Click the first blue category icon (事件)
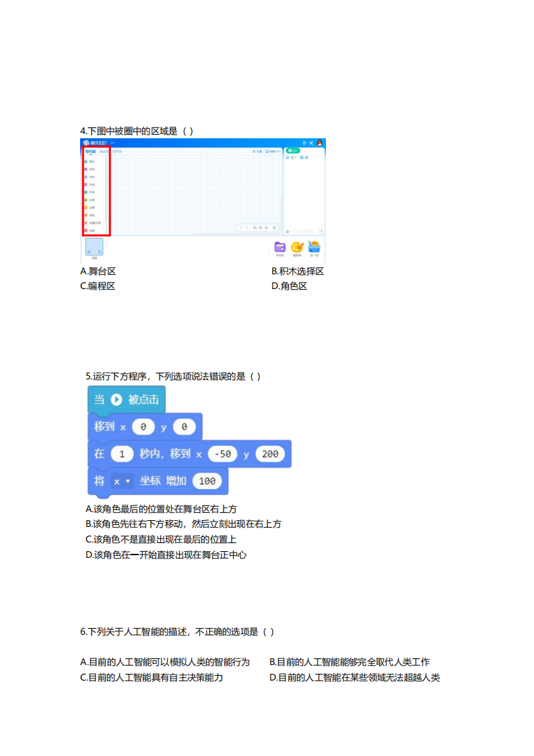Screen dimensions: 534x756 86,162
